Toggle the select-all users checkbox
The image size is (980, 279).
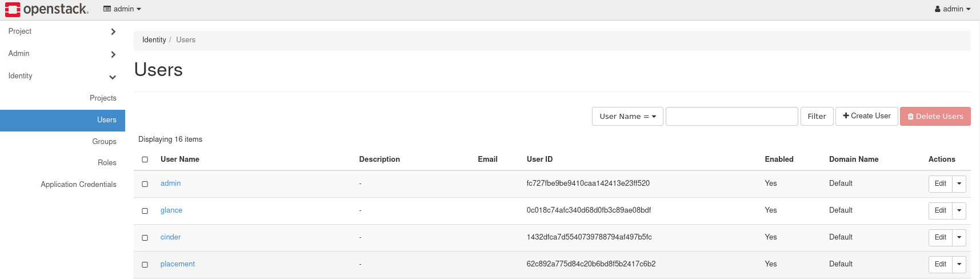point(145,160)
